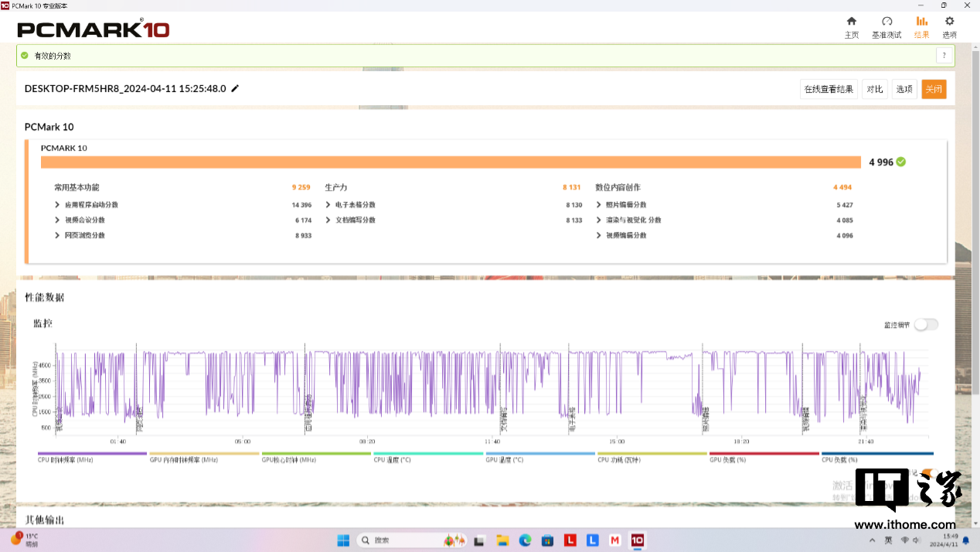
Task: Click the PCMark 10 taskbar icon
Action: pos(638,540)
